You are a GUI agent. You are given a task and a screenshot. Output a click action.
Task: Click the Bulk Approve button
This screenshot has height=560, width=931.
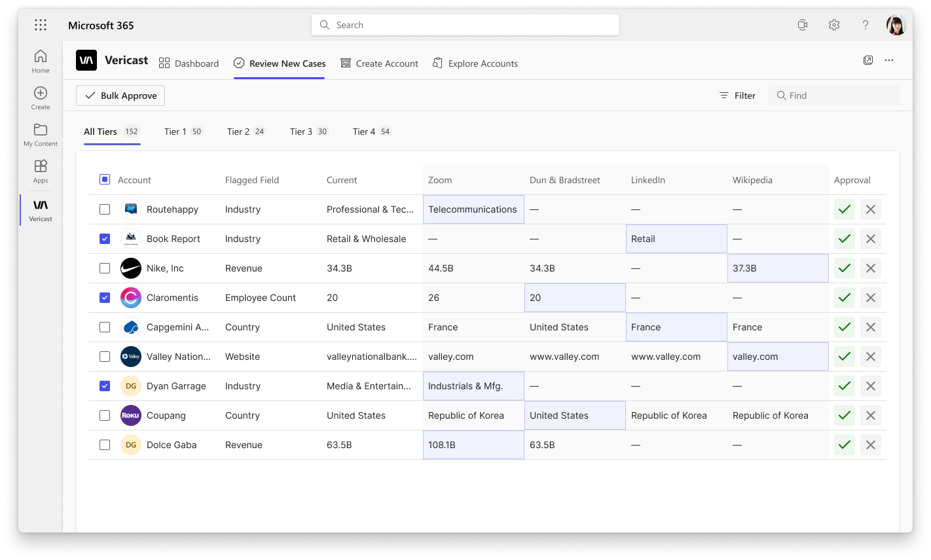(120, 96)
